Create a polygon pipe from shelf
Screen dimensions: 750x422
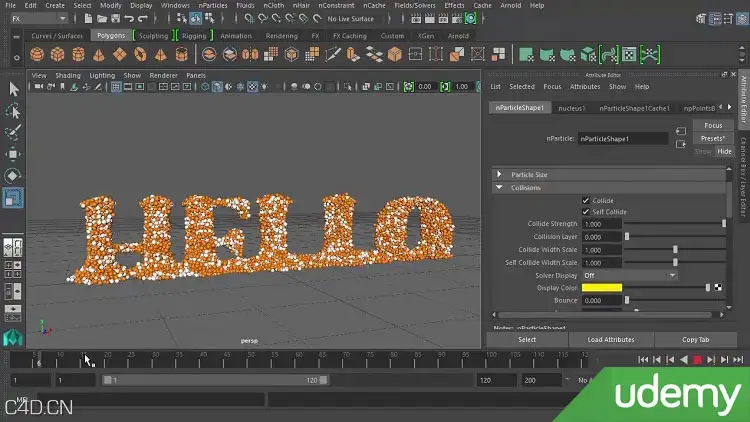182,54
